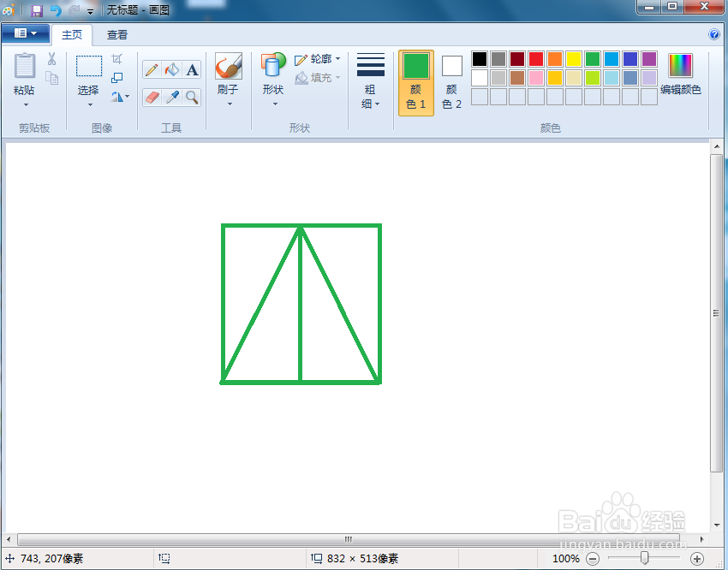Click the selection size status icon

click(164, 558)
